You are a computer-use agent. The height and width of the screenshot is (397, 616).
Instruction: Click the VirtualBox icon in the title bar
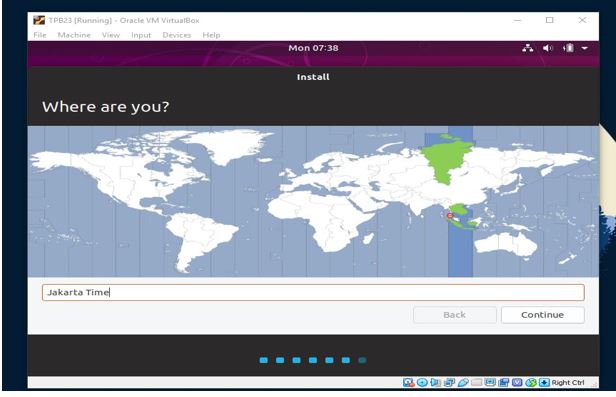[x=39, y=20]
